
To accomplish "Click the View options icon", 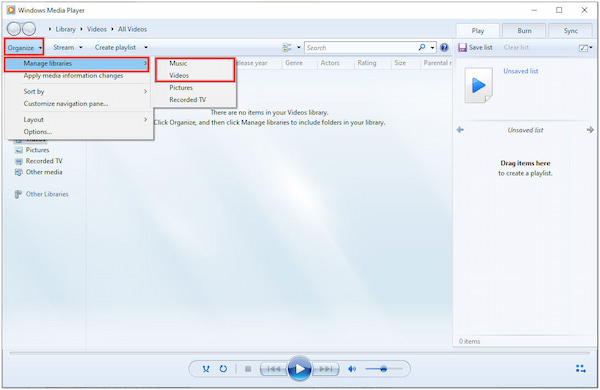I will (287, 47).
